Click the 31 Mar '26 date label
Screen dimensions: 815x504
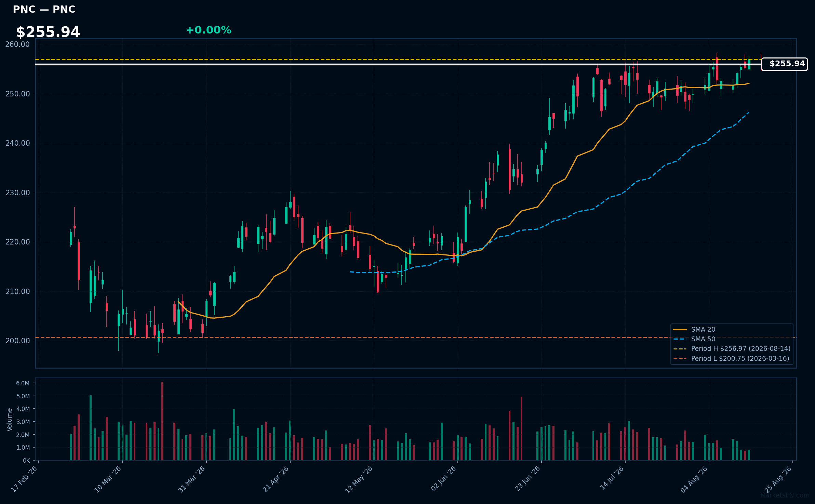pos(191,479)
